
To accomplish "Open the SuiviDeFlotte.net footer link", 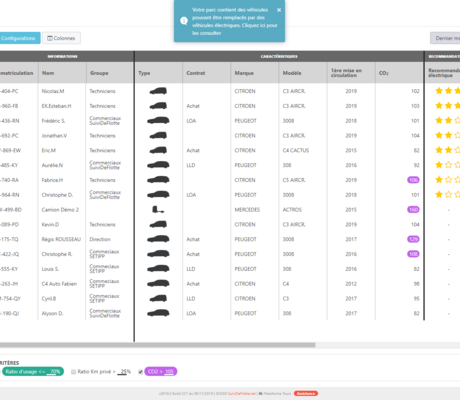I will (242, 394).
